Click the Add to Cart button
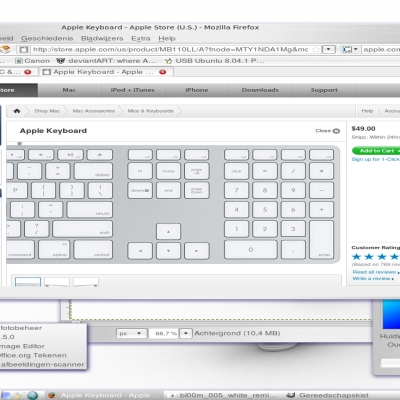Viewport: 400px width, 400px height. [x=377, y=151]
